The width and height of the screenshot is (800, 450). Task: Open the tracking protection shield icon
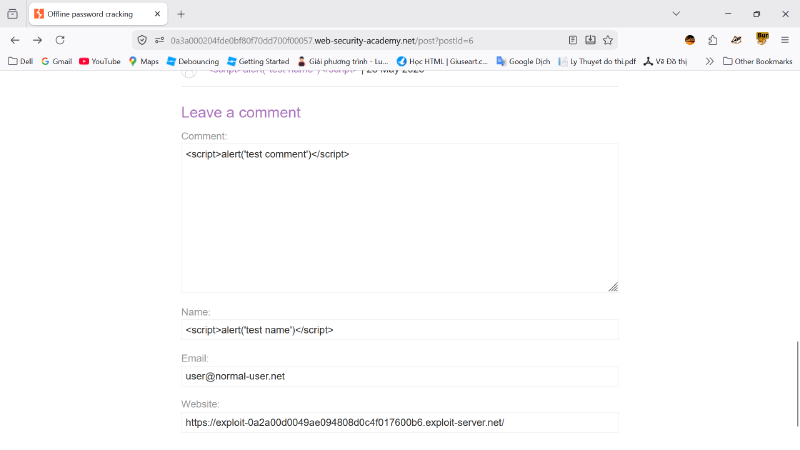pos(142,40)
